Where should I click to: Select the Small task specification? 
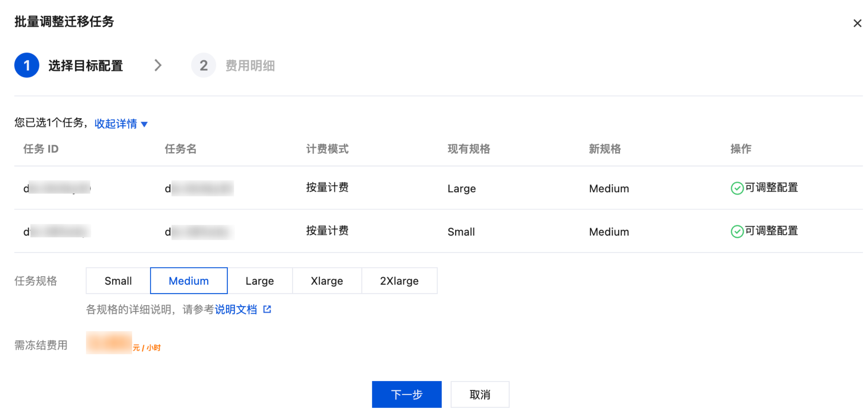coord(118,281)
